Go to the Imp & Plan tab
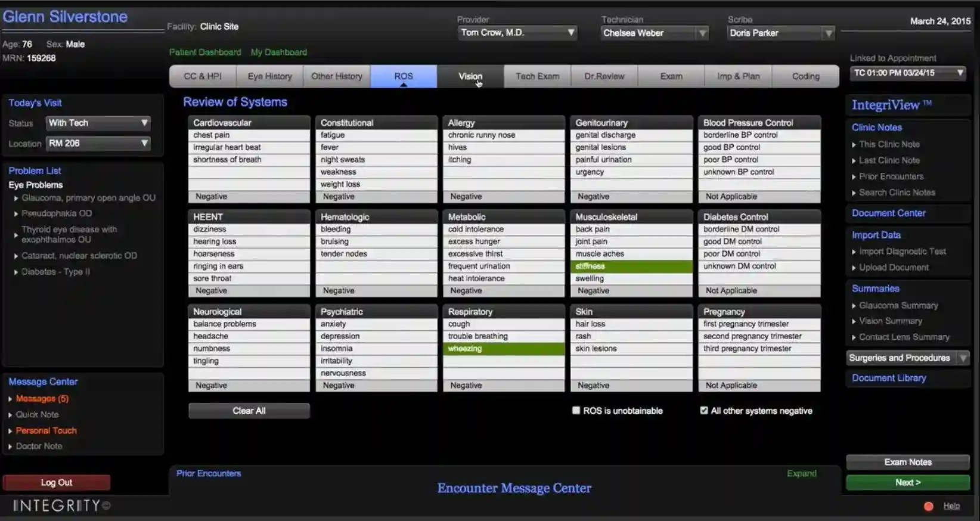The height and width of the screenshot is (521, 980). pos(739,76)
